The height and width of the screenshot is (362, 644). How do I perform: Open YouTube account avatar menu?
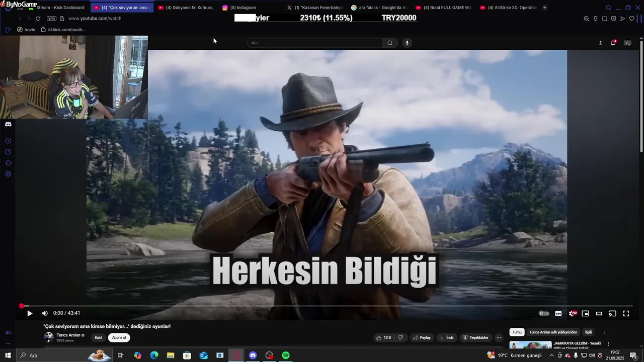(627, 43)
